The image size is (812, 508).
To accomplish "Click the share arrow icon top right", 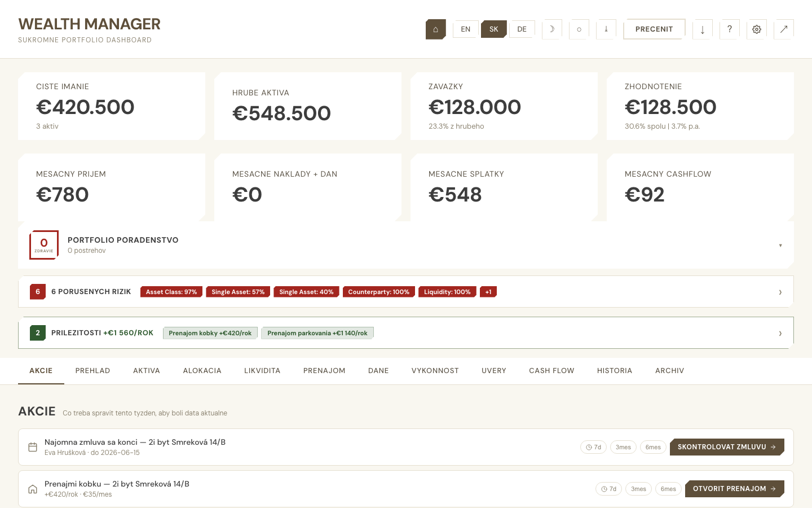I will [x=784, y=29].
